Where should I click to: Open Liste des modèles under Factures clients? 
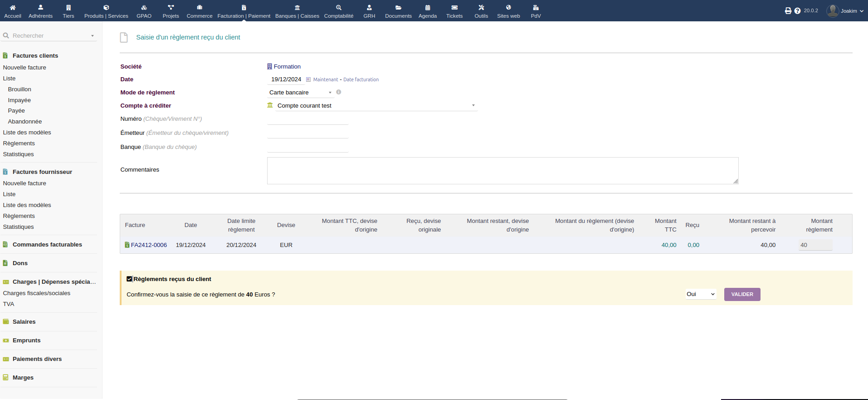tap(27, 133)
